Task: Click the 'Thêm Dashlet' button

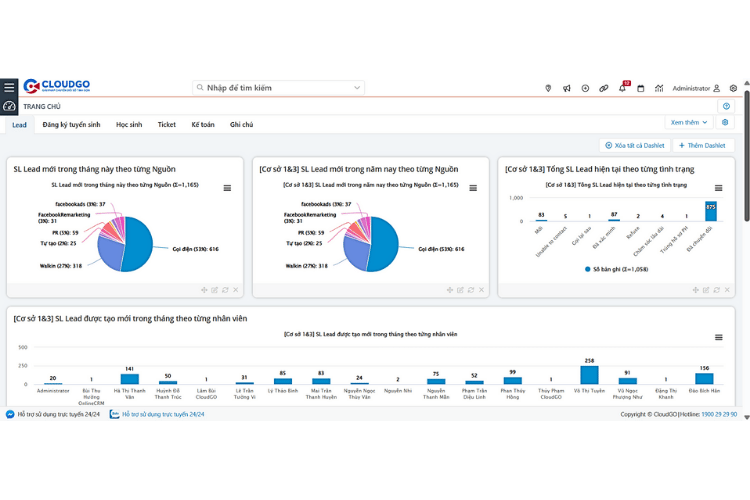Action: (x=703, y=146)
